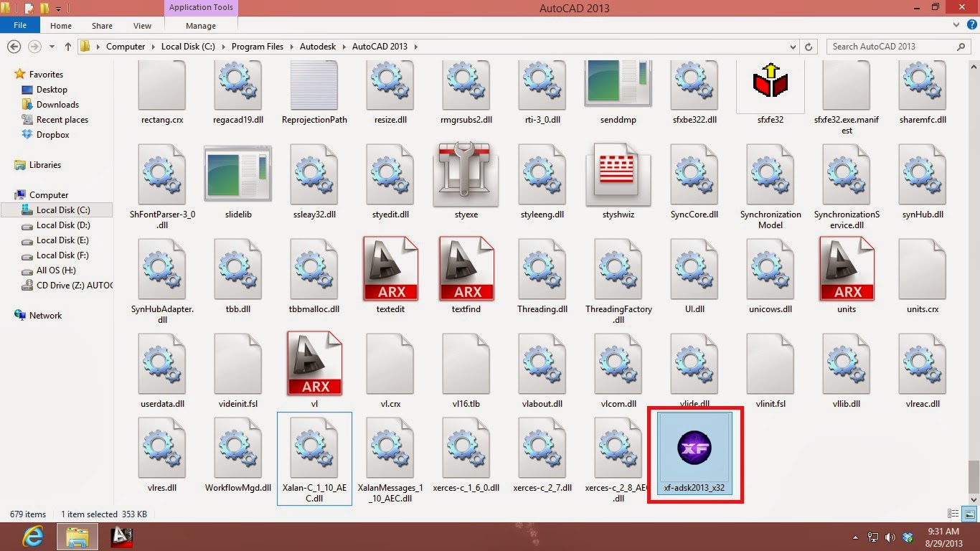
Task: Expand the Program Files breadcrumb arrow
Action: 291,47
